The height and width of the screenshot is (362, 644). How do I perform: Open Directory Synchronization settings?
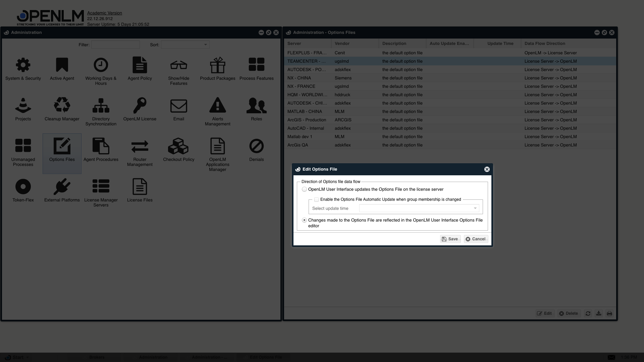101,105
